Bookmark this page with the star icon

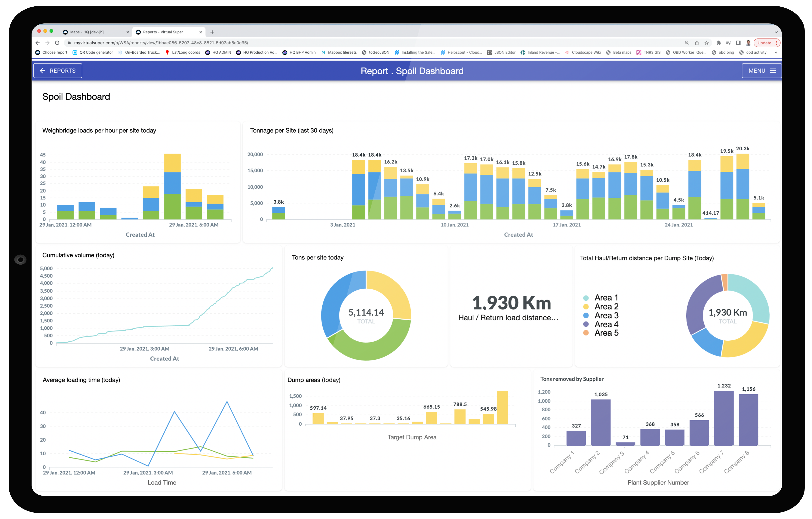click(707, 43)
